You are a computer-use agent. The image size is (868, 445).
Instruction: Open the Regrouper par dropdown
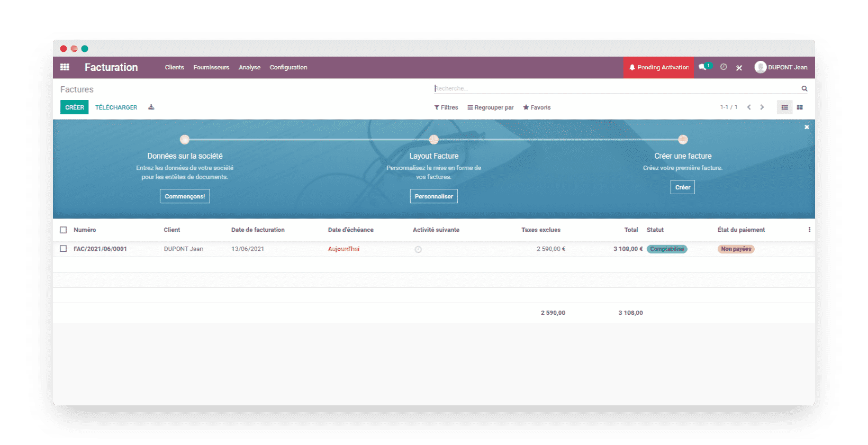click(491, 107)
